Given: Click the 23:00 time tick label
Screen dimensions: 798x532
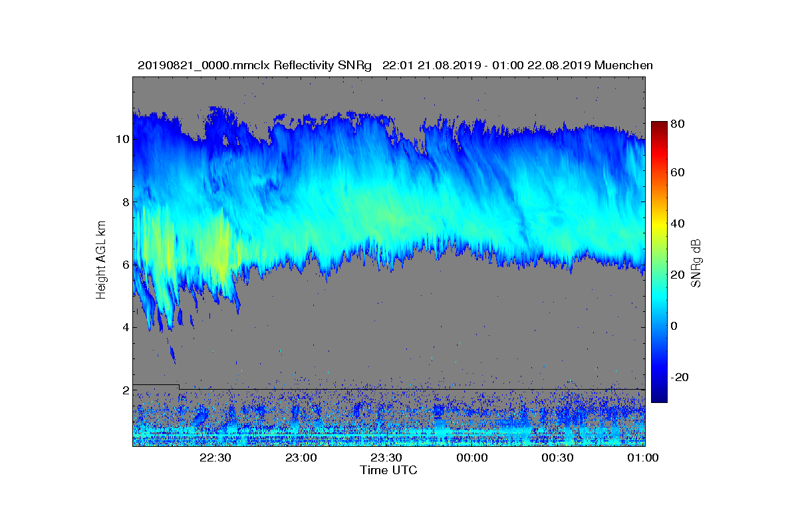Looking at the screenshot, I should (x=301, y=458).
